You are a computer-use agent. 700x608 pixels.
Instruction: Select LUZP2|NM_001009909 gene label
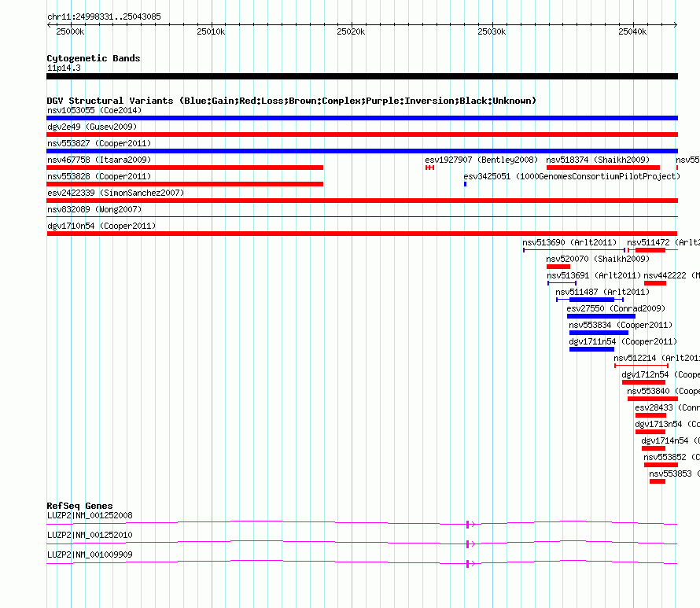click(90, 555)
